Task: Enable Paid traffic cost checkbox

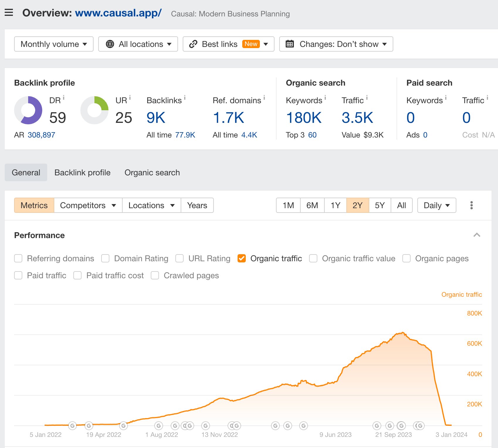Action: [77, 275]
